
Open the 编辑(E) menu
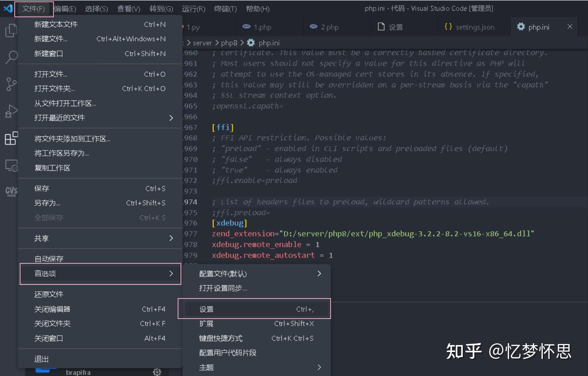pyautogui.click(x=65, y=9)
